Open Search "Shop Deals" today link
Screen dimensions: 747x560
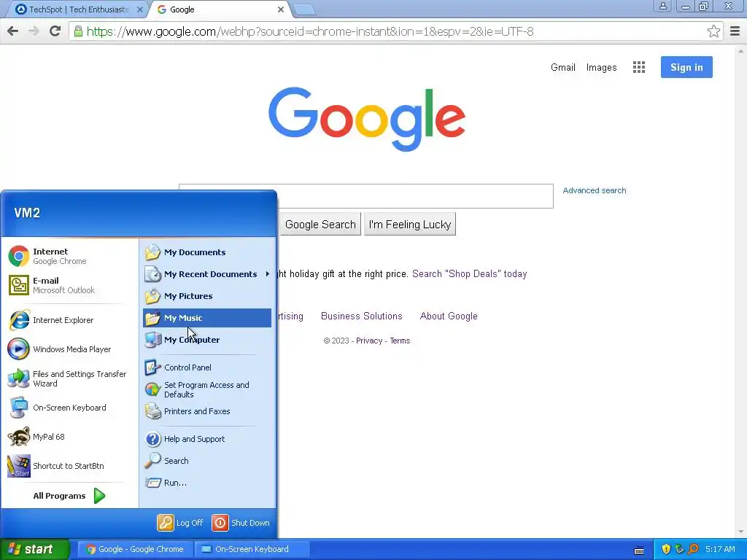pyautogui.click(x=469, y=274)
